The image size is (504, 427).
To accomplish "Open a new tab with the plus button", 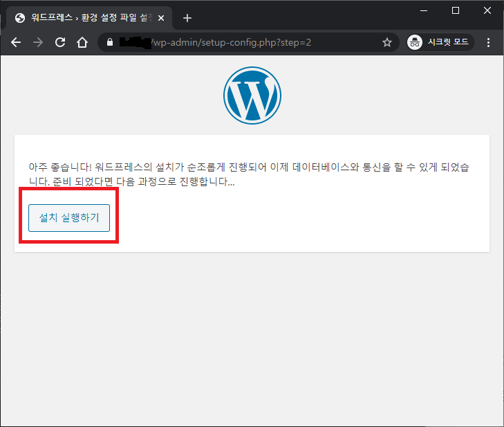I will pos(187,18).
